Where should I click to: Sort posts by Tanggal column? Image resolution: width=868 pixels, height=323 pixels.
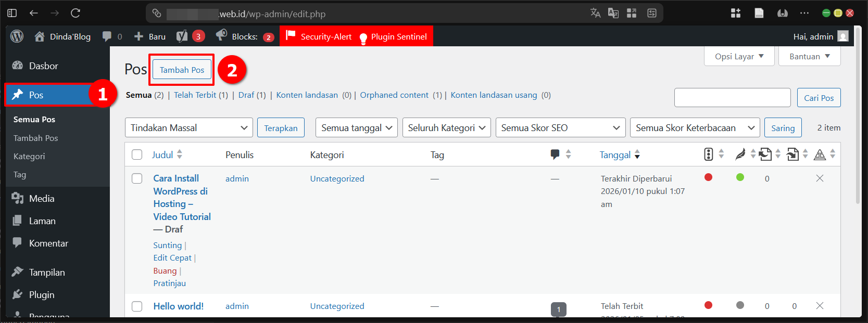620,154
